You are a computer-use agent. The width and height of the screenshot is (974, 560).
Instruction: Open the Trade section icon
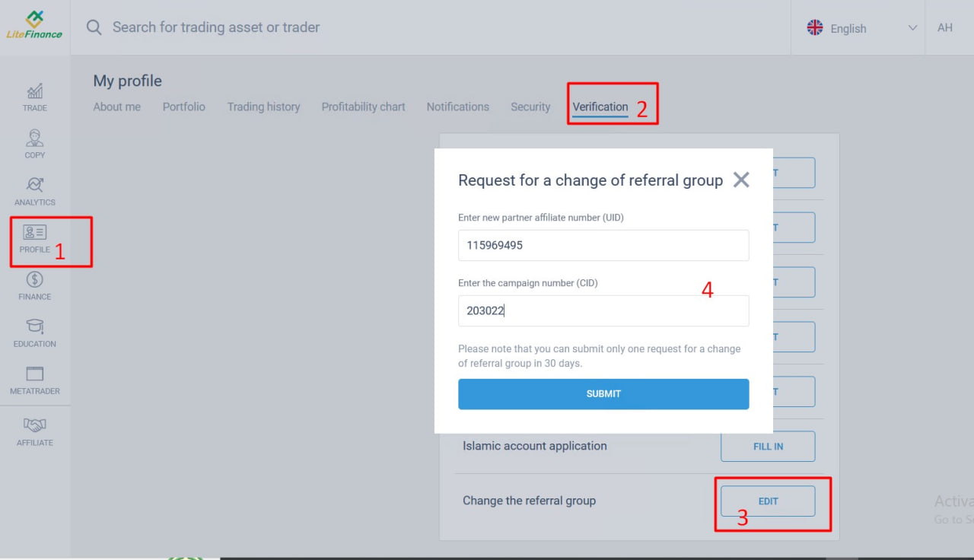click(x=35, y=92)
